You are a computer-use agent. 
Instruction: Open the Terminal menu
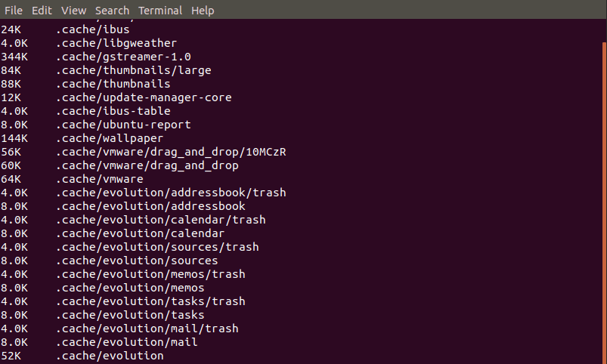pyautogui.click(x=160, y=11)
